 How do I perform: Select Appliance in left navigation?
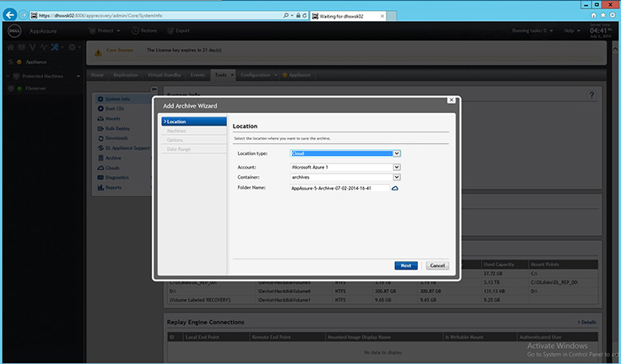pyautogui.click(x=35, y=62)
